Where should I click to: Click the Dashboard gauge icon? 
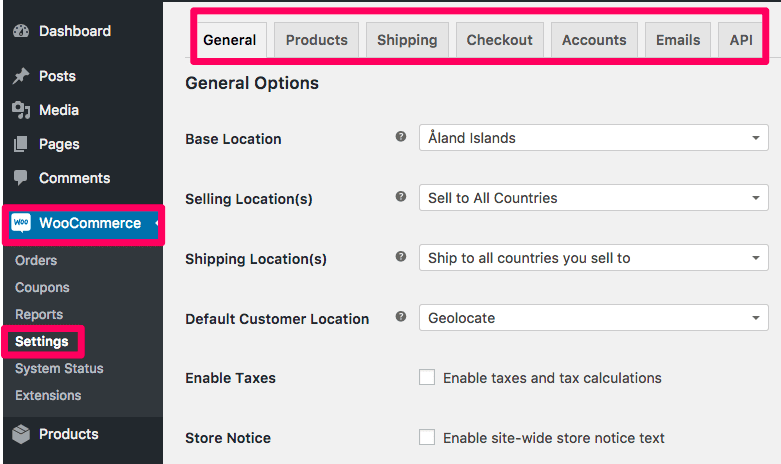(x=21, y=31)
